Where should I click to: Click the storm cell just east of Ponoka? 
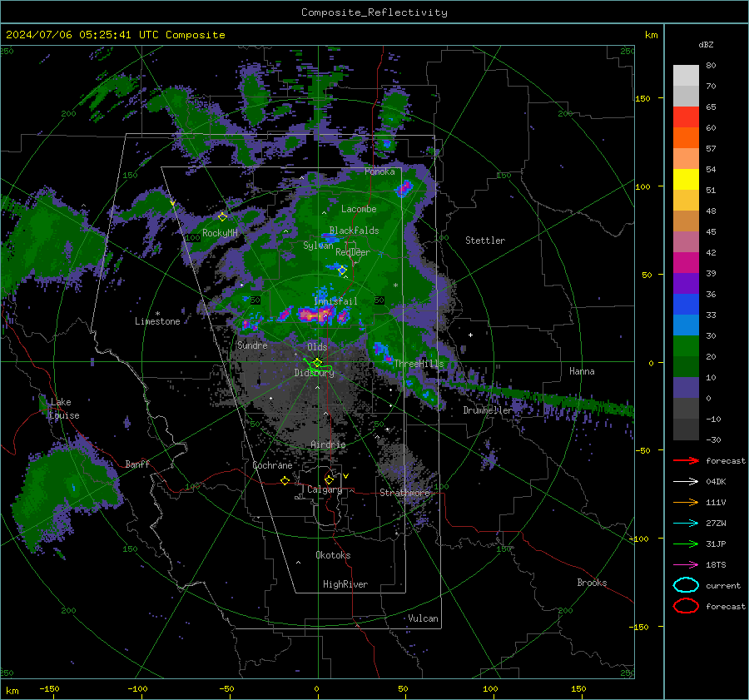pos(404,188)
